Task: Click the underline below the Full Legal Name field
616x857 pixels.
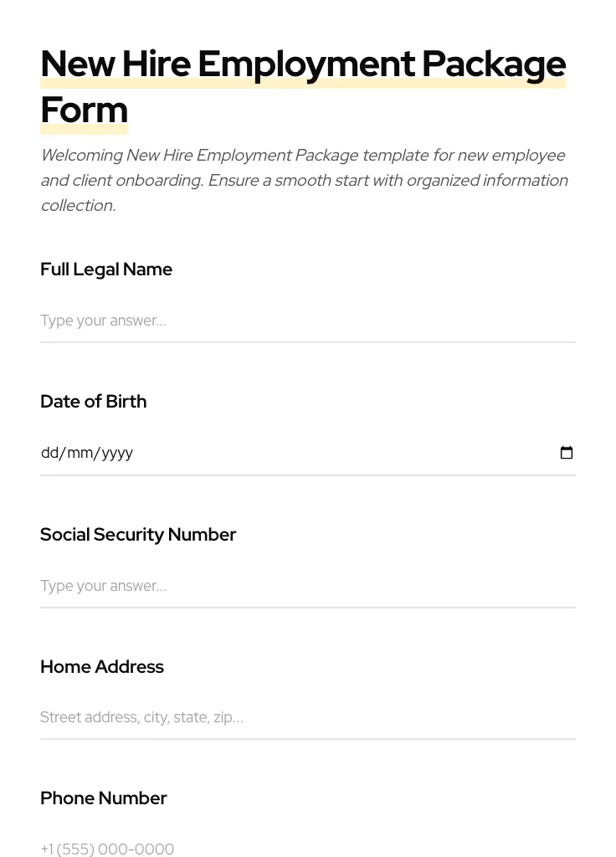Action: point(307,341)
